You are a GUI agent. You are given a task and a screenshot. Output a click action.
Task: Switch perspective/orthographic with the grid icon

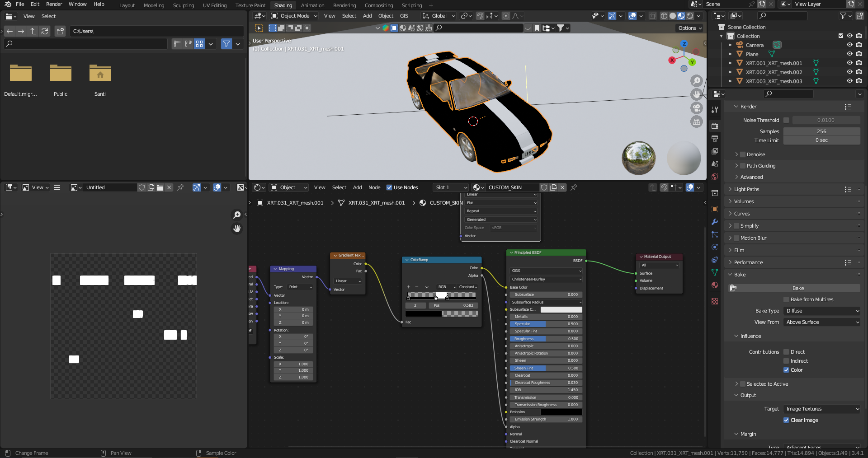697,122
